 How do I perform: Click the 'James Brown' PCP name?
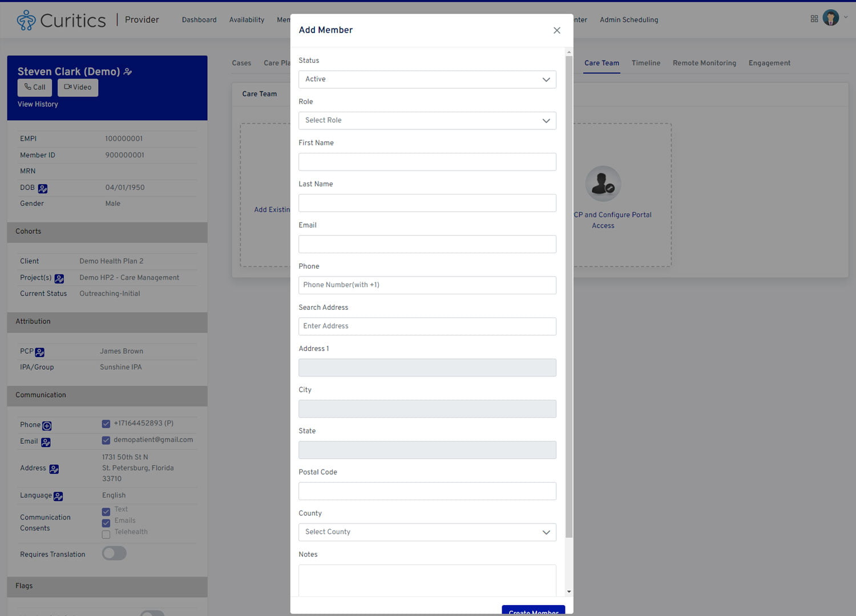coord(122,351)
